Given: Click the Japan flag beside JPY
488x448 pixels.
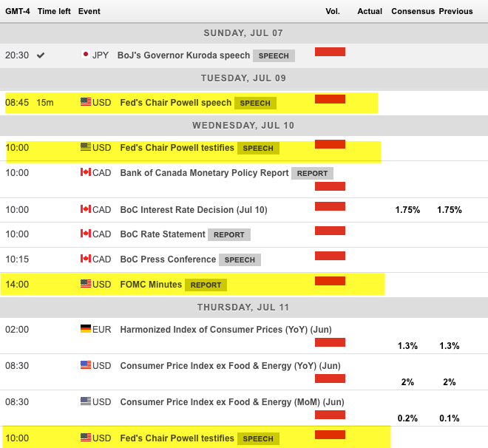Looking at the screenshot, I should click(x=85, y=55).
